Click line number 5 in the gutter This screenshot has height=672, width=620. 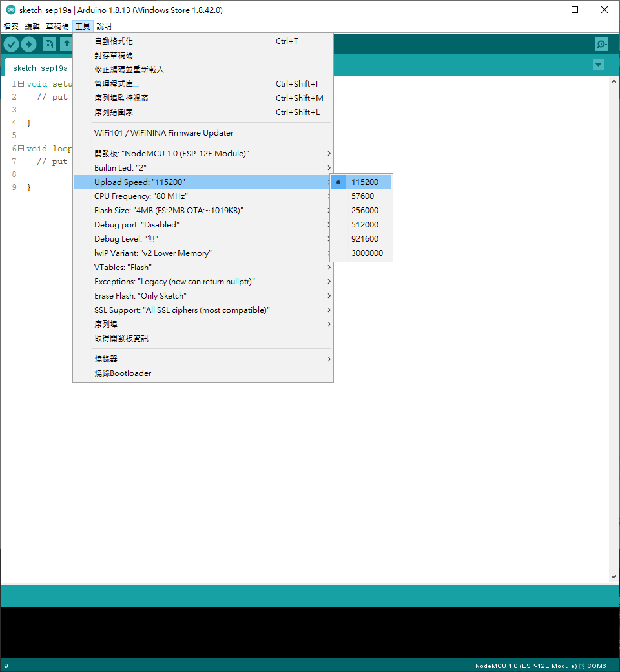pos(14,136)
